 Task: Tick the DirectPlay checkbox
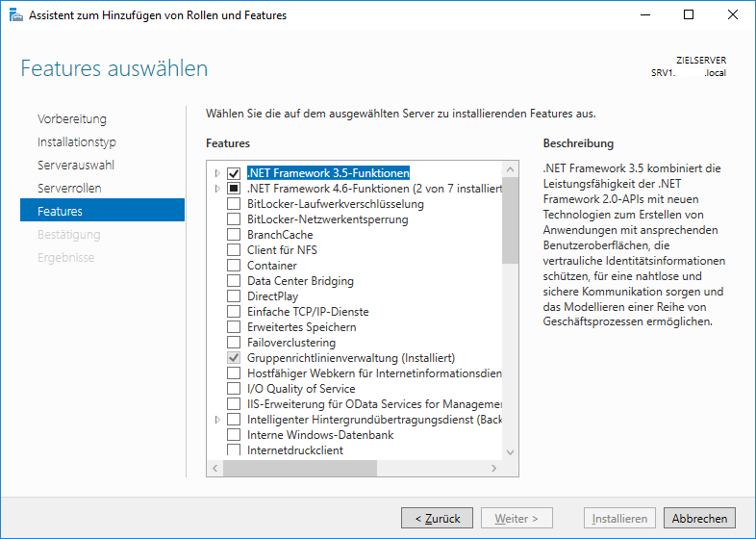[234, 296]
